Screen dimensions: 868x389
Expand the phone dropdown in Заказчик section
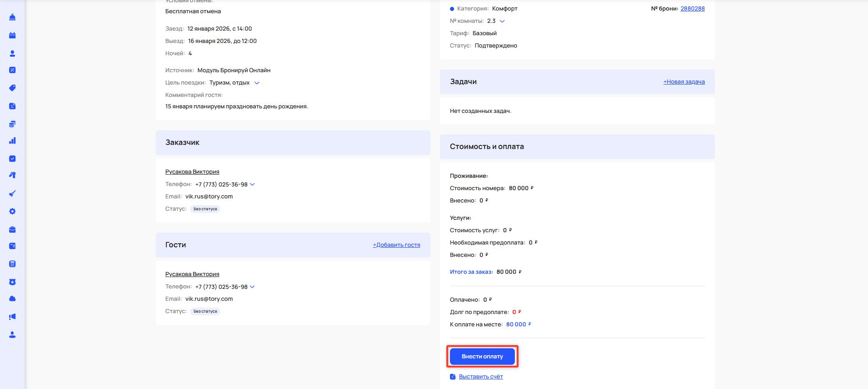click(252, 185)
